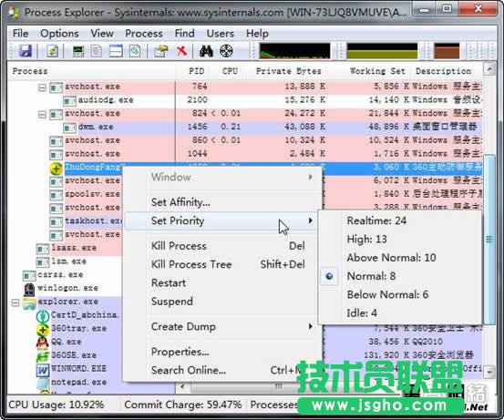Viewport: 504px width, 420px height.
Task: Select the ZhuDongFangYu process icon
Action: (56, 168)
